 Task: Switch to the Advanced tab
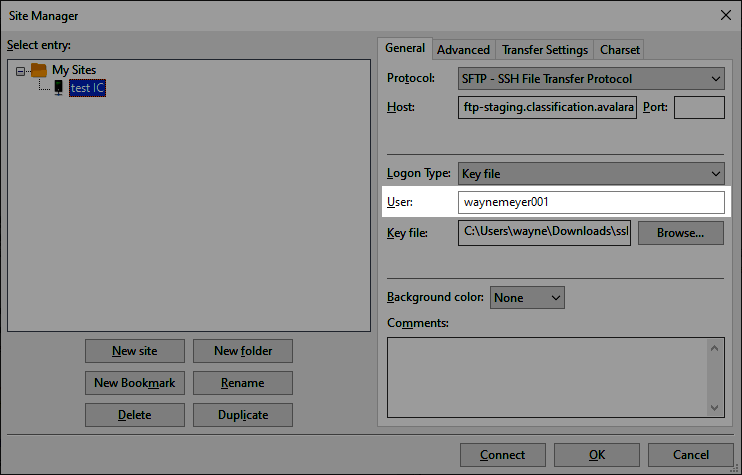click(x=463, y=49)
